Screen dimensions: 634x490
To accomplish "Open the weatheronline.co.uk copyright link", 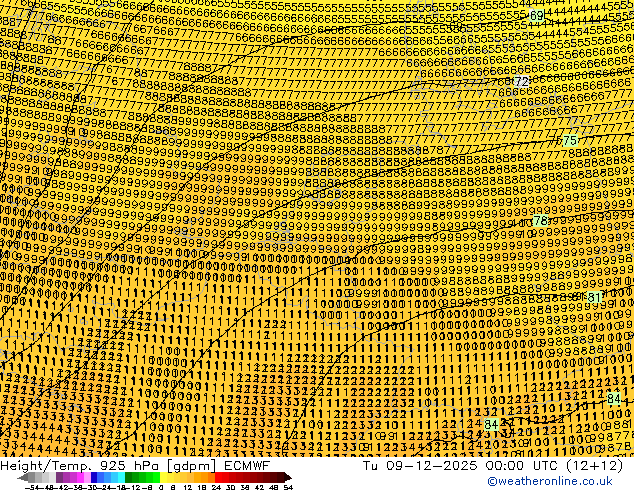I will pos(549,481).
